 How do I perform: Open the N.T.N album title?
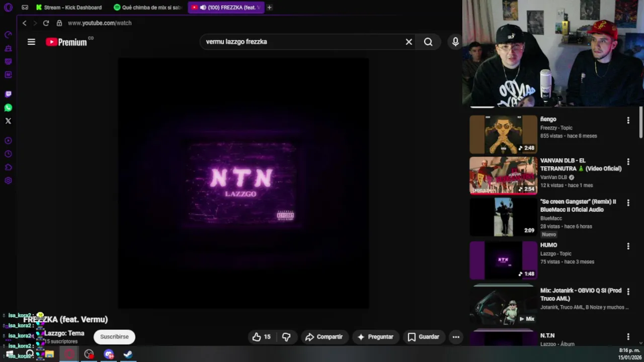click(547, 335)
